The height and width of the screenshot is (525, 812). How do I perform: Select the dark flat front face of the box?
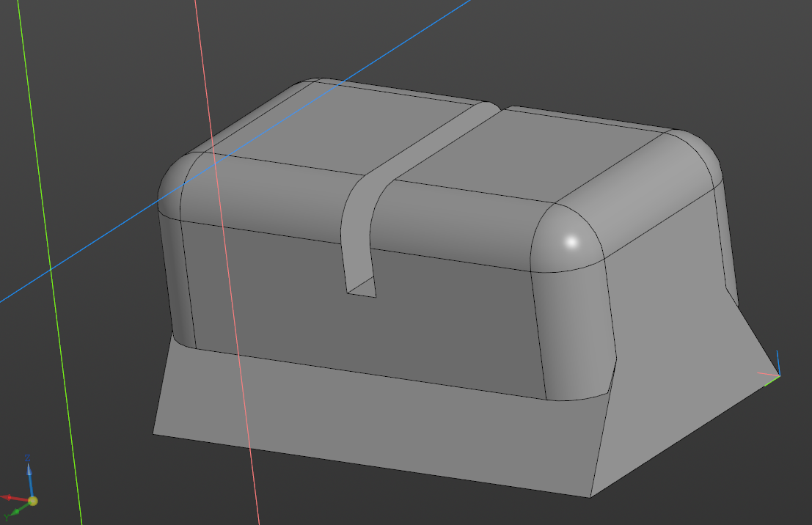pos(362,311)
